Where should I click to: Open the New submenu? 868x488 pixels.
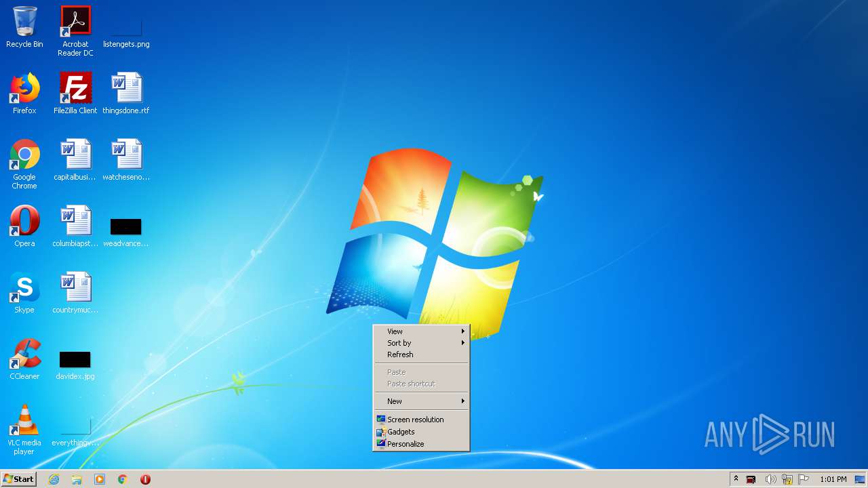coord(421,401)
